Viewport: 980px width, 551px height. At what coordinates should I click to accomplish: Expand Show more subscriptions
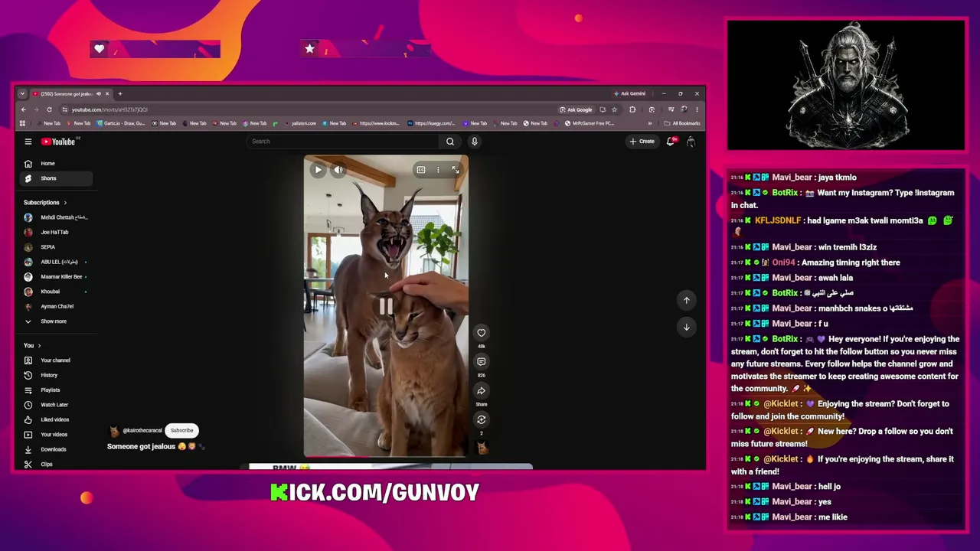tap(56, 321)
